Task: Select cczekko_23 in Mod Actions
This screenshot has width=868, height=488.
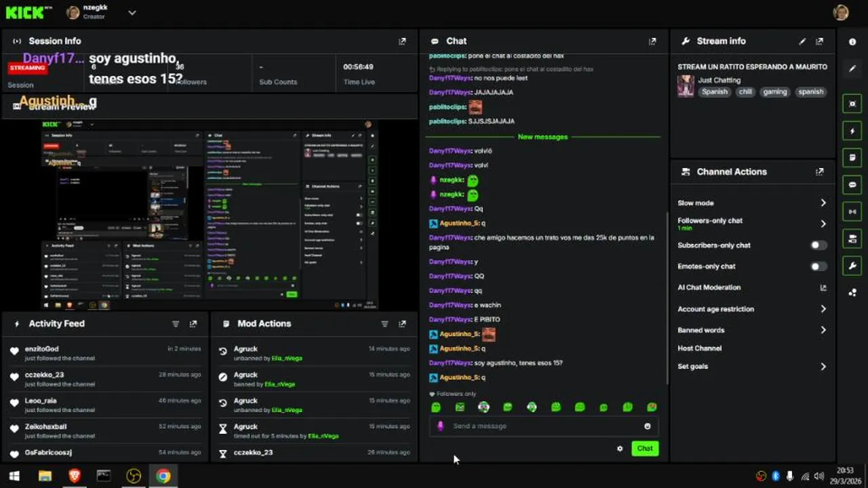Action: click(x=253, y=453)
